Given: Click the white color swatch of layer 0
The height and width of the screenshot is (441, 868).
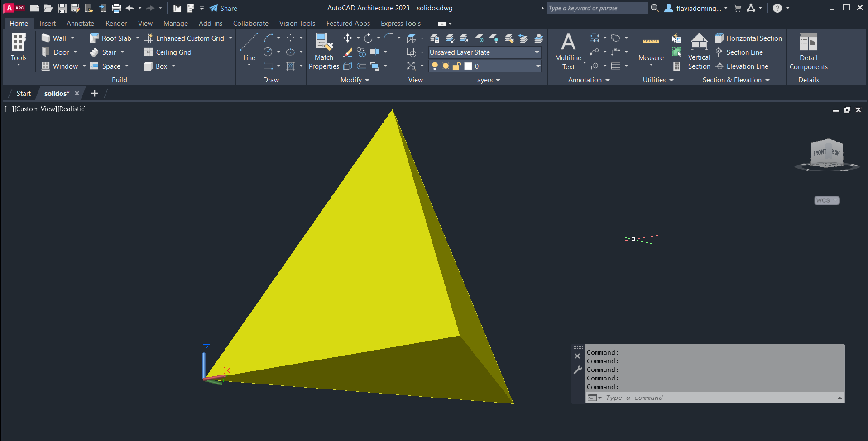Looking at the screenshot, I should coord(468,66).
